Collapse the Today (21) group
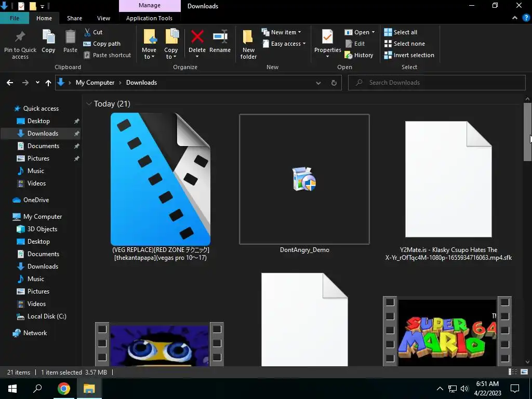The height and width of the screenshot is (399, 532). (x=89, y=103)
